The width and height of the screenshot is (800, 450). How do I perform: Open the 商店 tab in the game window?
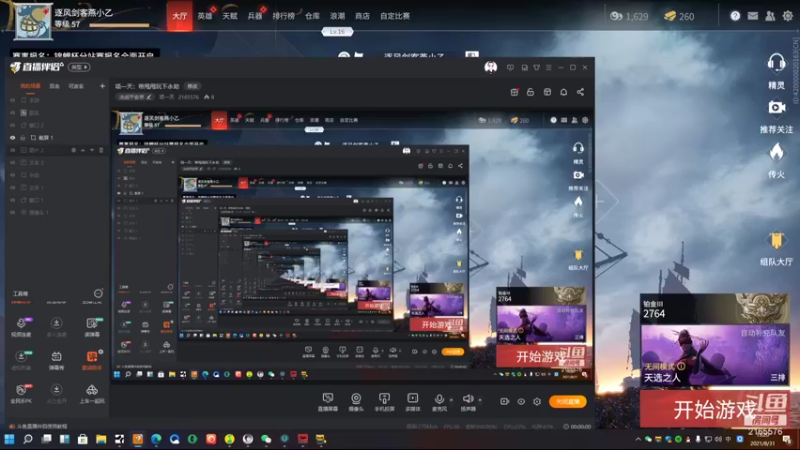tap(362, 16)
